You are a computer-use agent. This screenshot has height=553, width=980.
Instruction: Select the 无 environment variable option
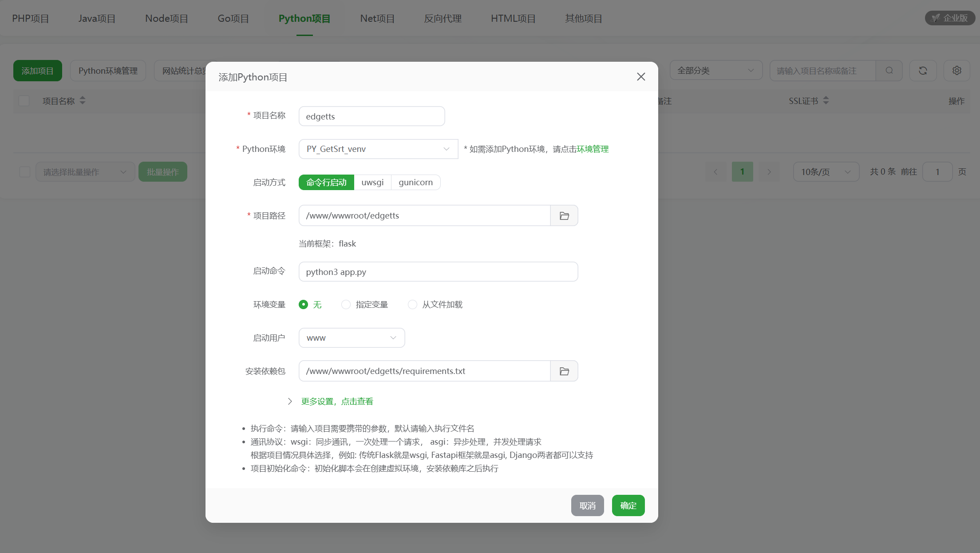(303, 304)
